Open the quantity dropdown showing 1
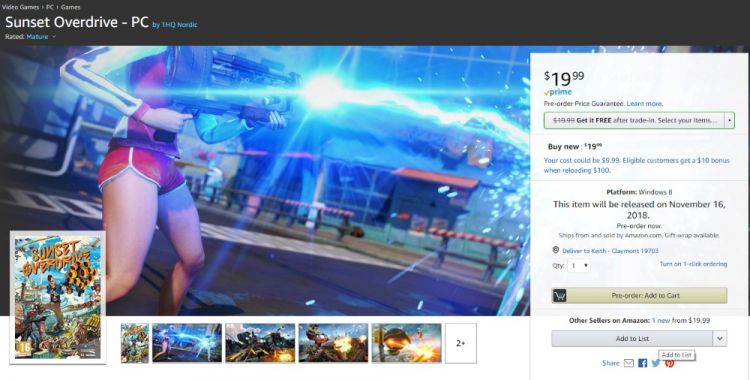The height and width of the screenshot is (380, 750). (x=579, y=266)
